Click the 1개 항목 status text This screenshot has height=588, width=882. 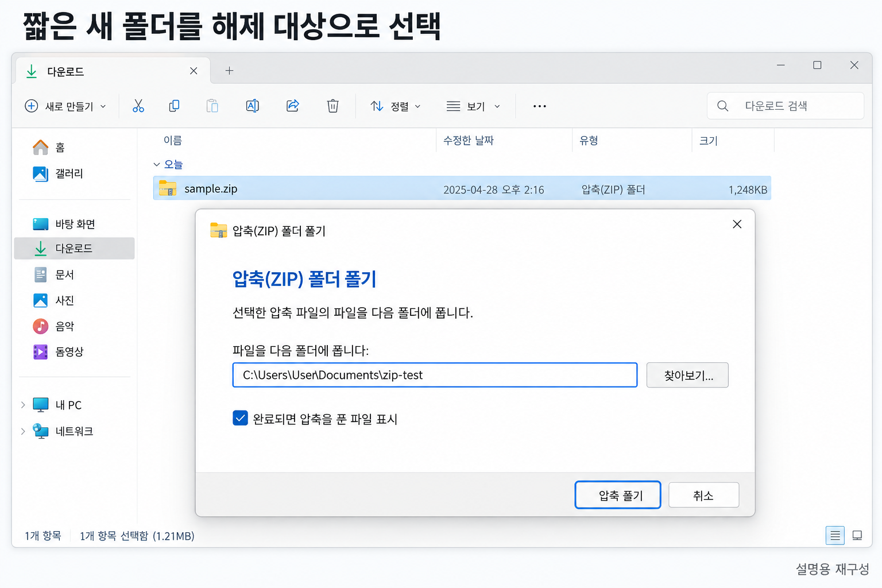pyautogui.click(x=42, y=535)
